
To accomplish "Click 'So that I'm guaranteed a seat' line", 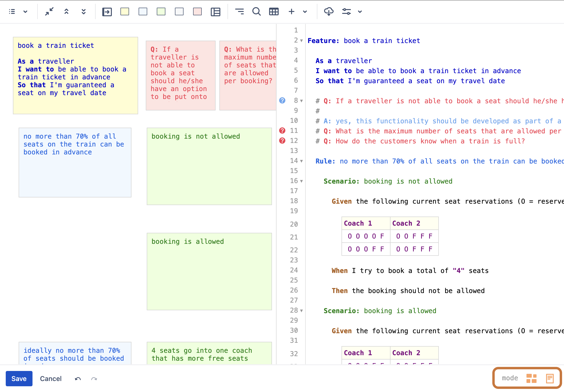I will click(410, 81).
